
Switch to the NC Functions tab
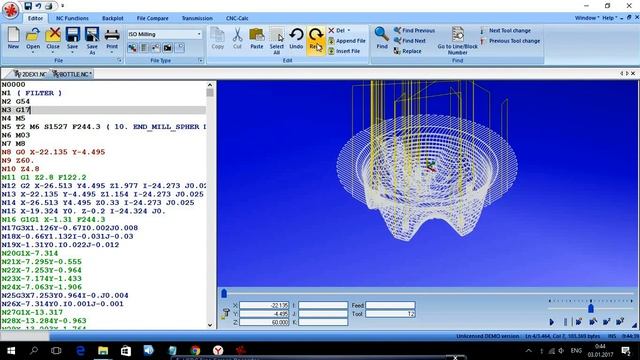click(72, 18)
